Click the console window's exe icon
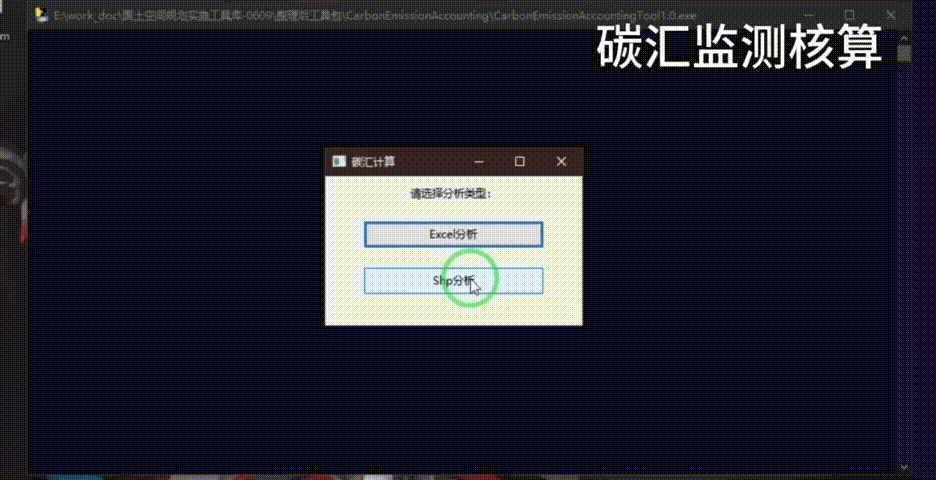Viewport: 936px width, 480px height. pos(41,15)
